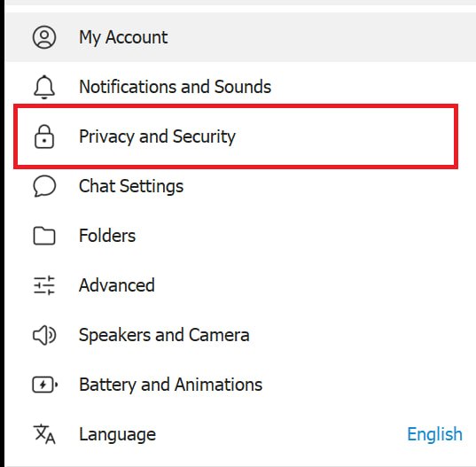The image size is (476, 467).
Task: Click the blue English language value
Action: (x=434, y=434)
